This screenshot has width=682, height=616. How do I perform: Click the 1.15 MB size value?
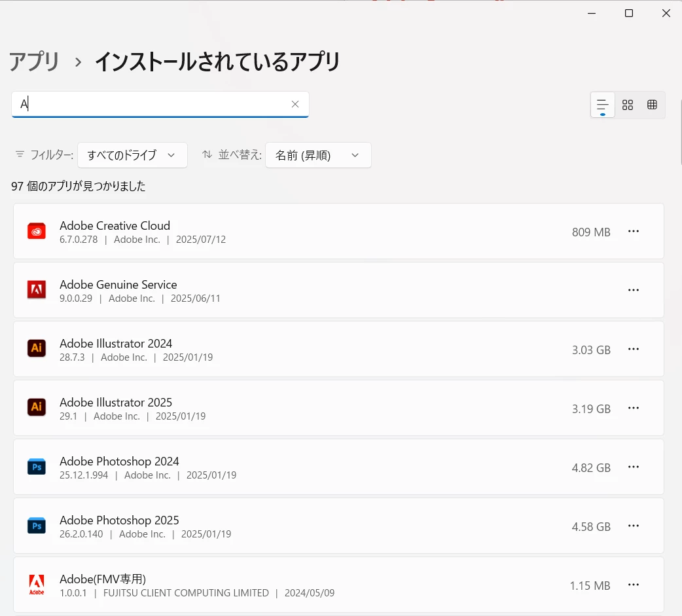[590, 586]
